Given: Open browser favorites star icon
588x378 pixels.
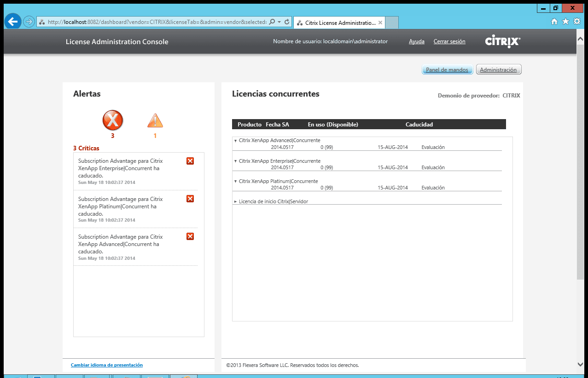Looking at the screenshot, I should click(x=565, y=22).
